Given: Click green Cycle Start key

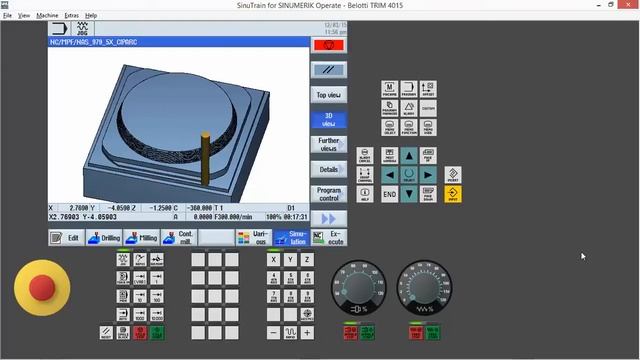Looking at the screenshot, I should [157, 333].
